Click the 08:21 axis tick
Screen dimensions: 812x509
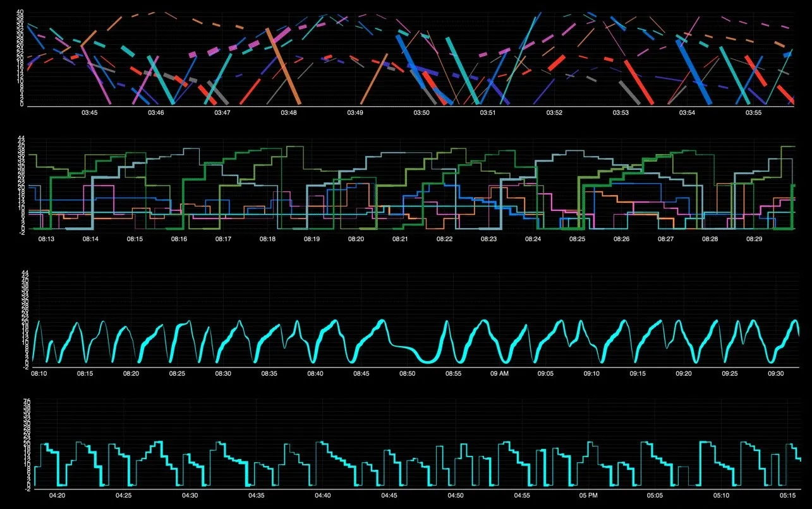(401, 239)
